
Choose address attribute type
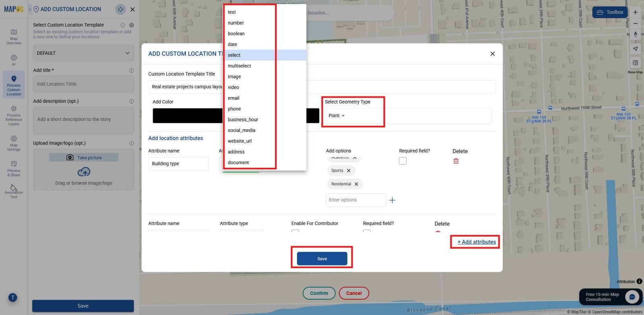point(265,152)
